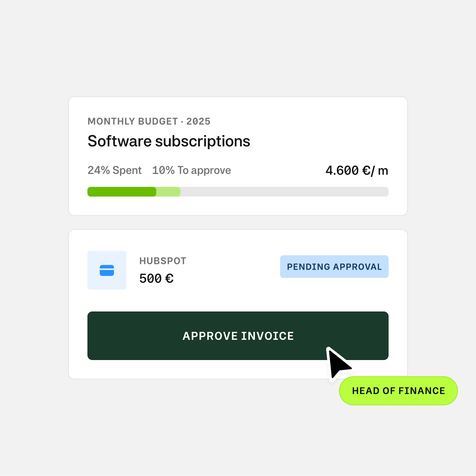
Task: Click the 10% To approve label
Action: 192,170
